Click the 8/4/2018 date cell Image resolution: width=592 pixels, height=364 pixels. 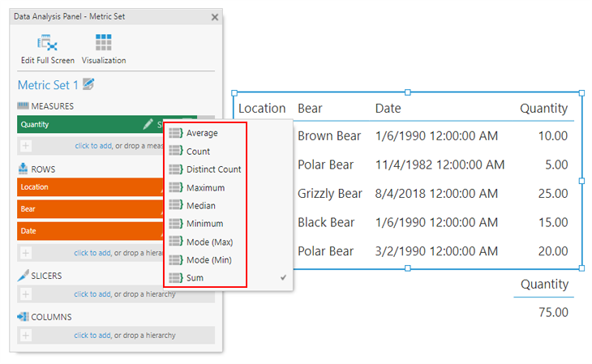[x=436, y=194]
